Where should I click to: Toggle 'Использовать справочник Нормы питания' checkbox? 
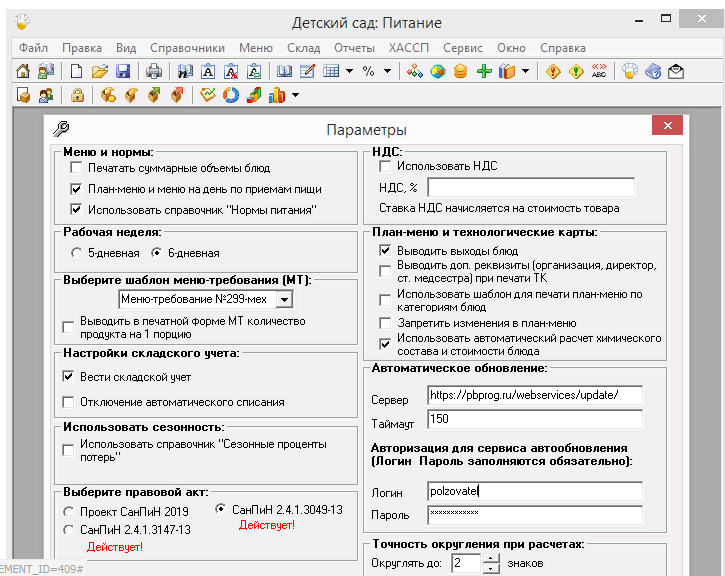[76, 209]
